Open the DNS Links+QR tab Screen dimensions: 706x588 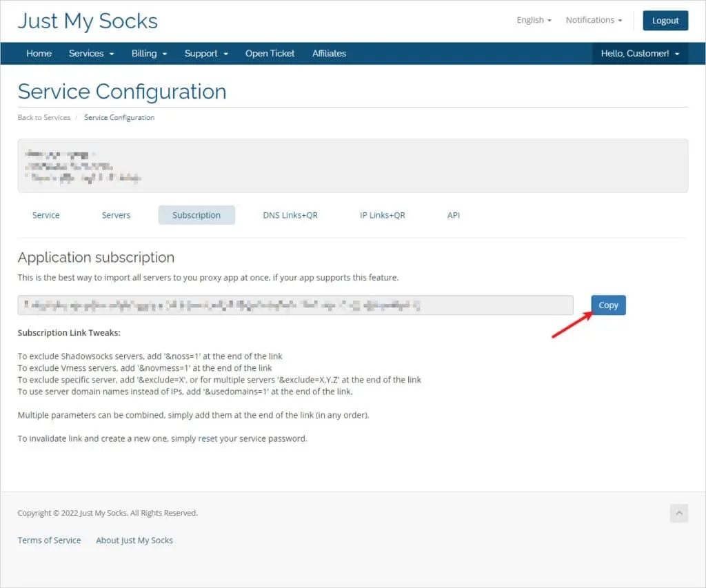290,215
